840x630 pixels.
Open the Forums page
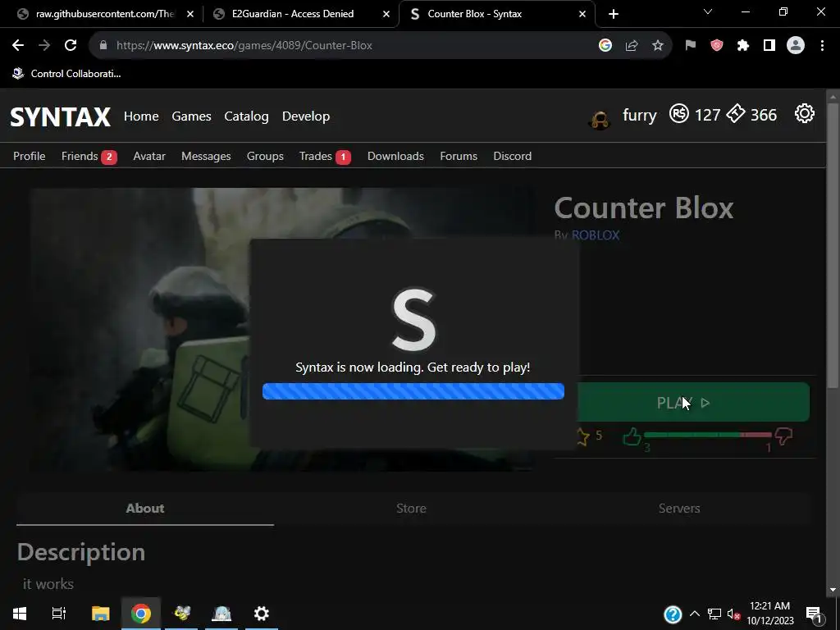(459, 156)
